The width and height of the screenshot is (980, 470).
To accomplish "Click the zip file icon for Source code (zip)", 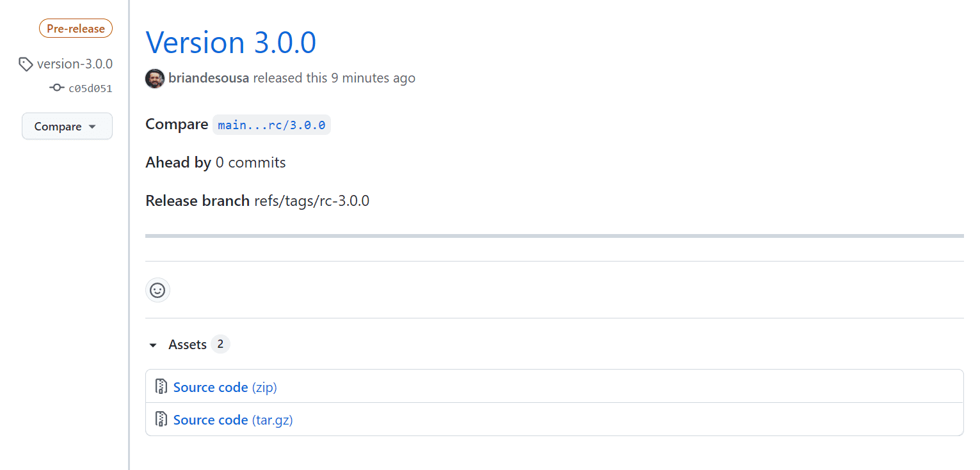I will click(x=162, y=387).
